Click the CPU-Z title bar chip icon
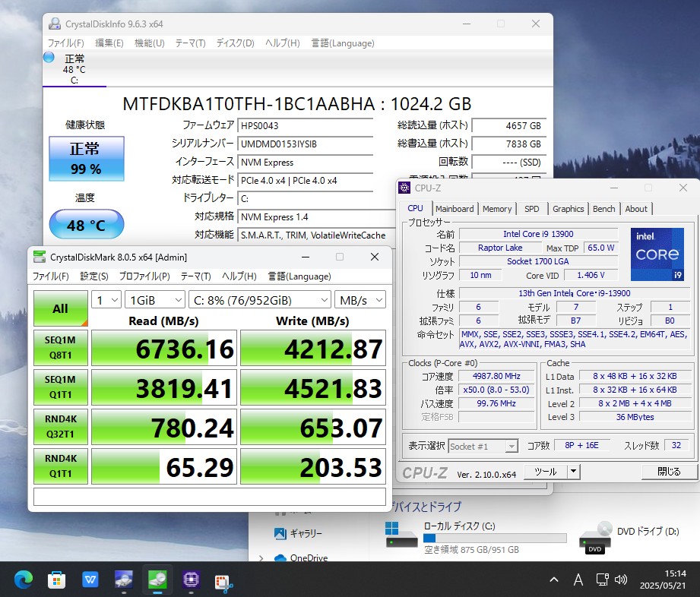700x597 pixels. (404, 188)
